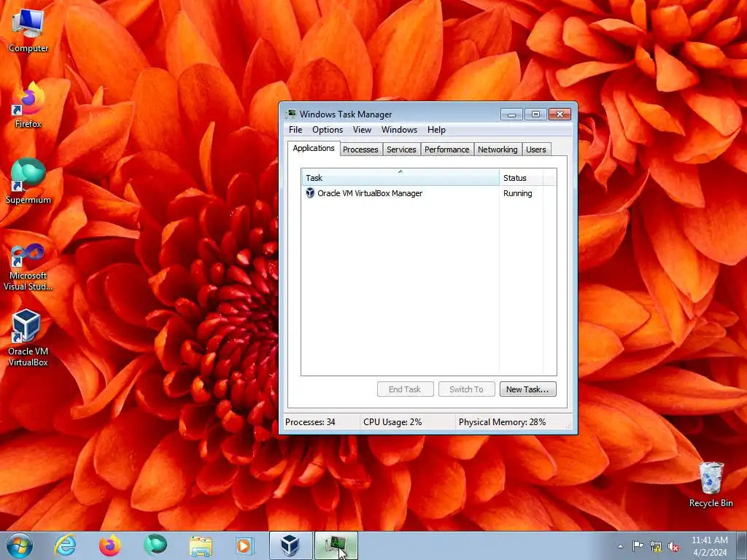Click the Task Manager title bar icon
This screenshot has height=560, width=747.
pyautogui.click(x=290, y=114)
